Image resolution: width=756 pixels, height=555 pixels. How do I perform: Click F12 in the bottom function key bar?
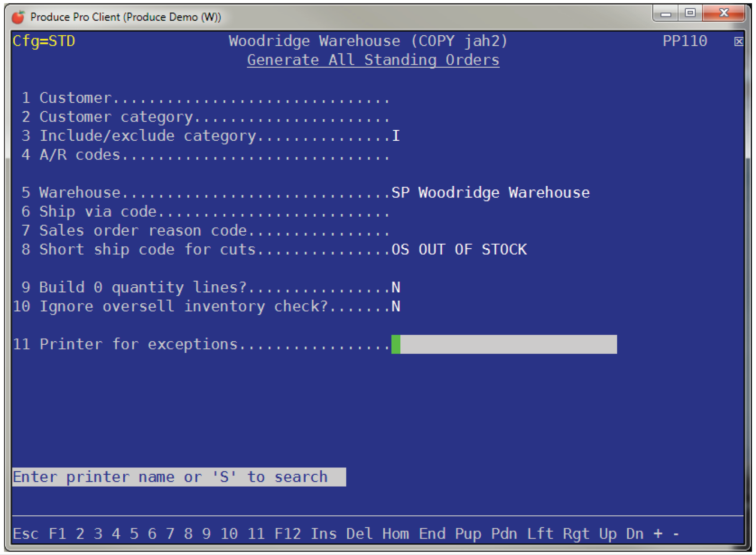click(288, 534)
